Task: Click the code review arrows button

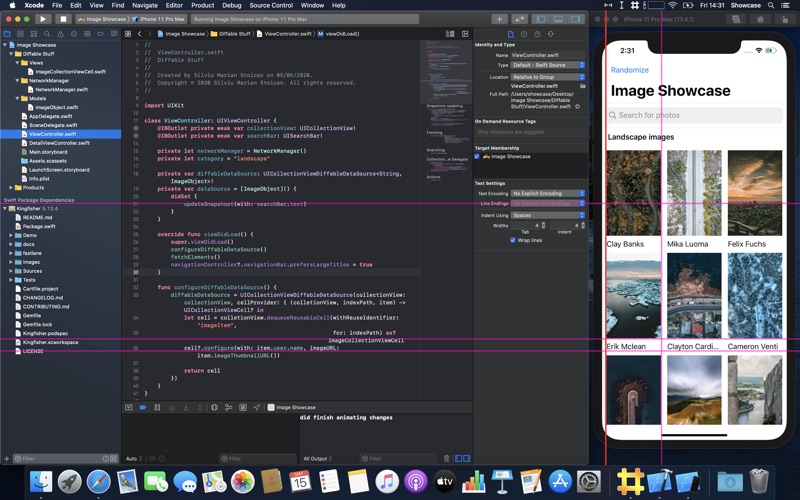Action: [x=519, y=19]
